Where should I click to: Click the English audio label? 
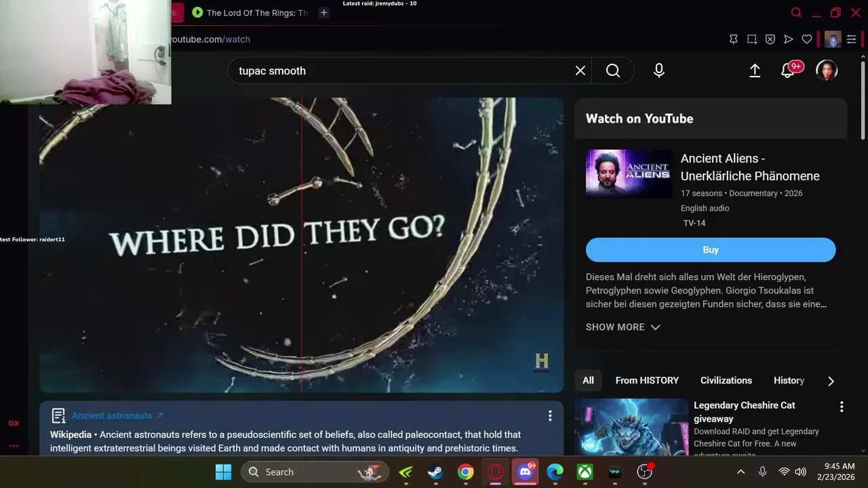click(705, 208)
